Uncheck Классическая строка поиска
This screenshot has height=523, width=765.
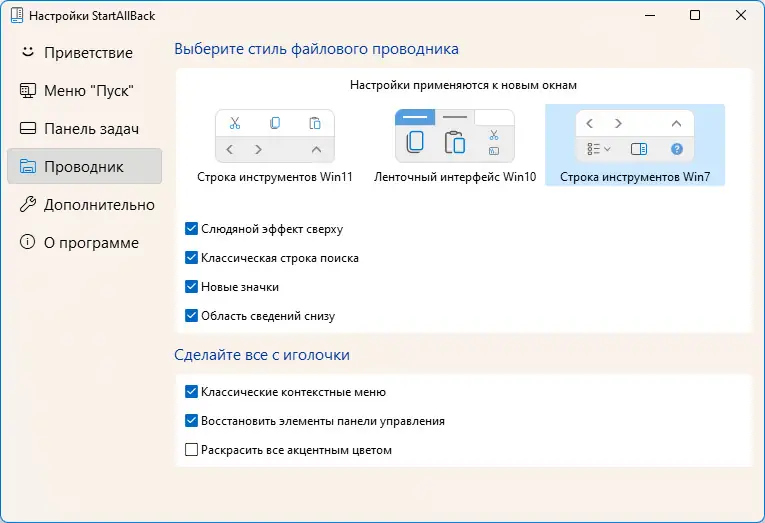[x=192, y=258]
